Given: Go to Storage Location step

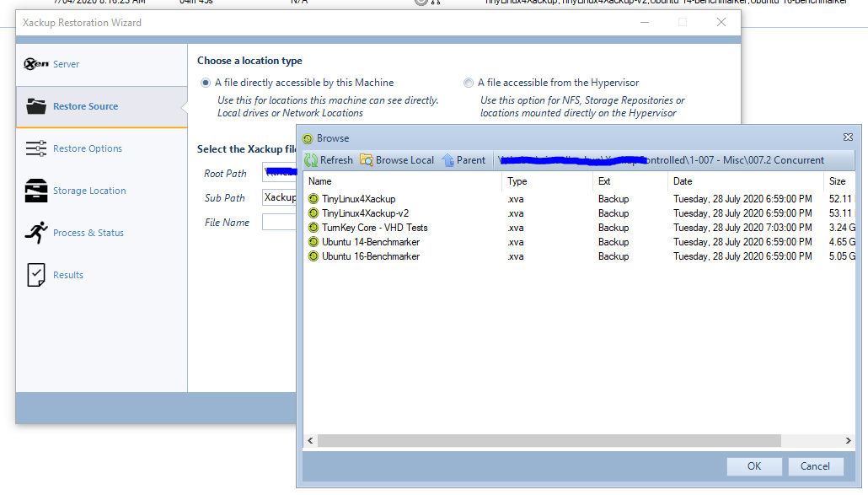Looking at the screenshot, I should click(89, 191).
